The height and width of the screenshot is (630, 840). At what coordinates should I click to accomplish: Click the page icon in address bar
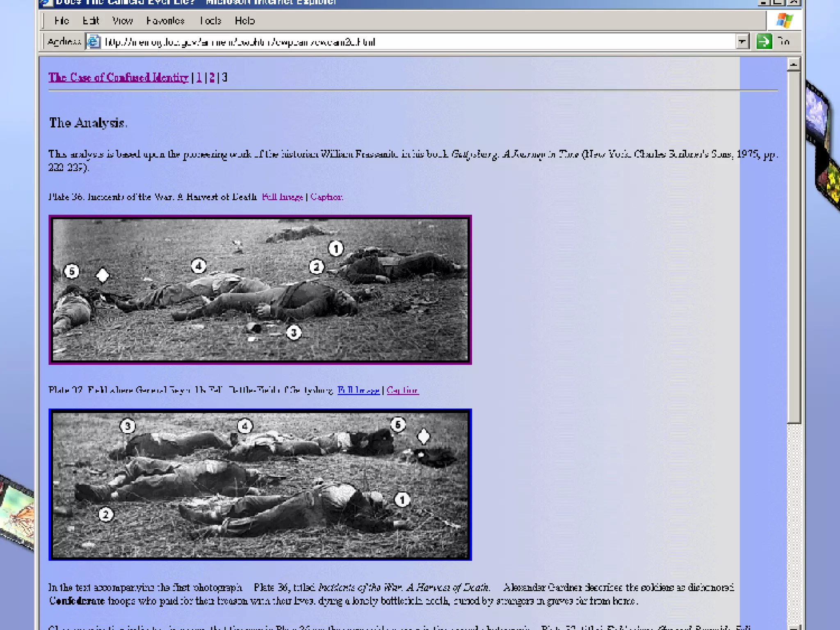pos(94,42)
